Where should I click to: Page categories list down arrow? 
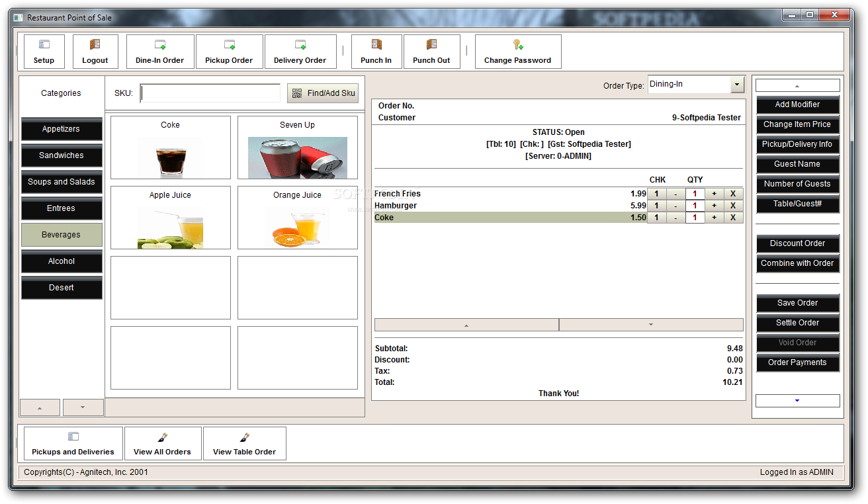83,407
